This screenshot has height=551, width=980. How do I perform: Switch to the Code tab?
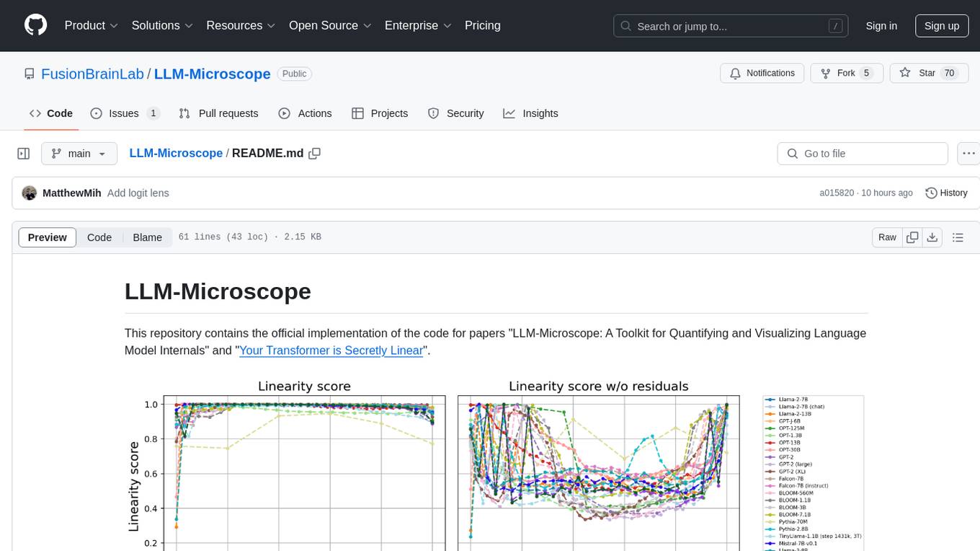coord(51,113)
